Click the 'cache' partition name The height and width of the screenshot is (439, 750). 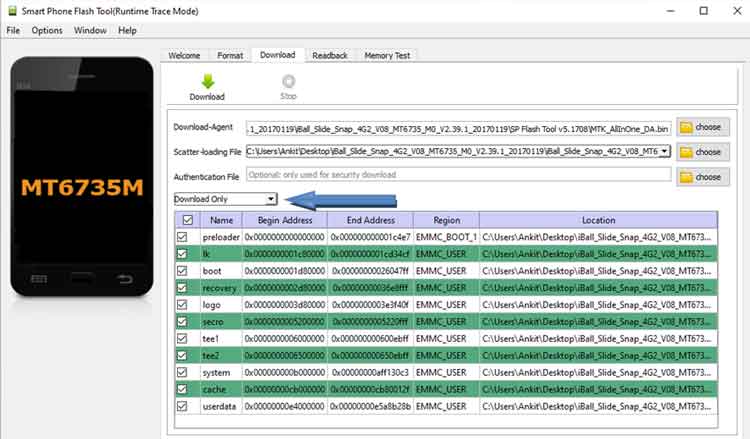click(x=214, y=389)
